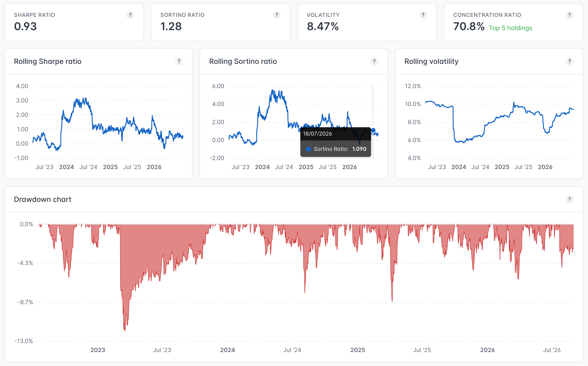Click the Rolling Sharpe ratio chart help icon
The width and height of the screenshot is (588, 366).
coord(179,61)
